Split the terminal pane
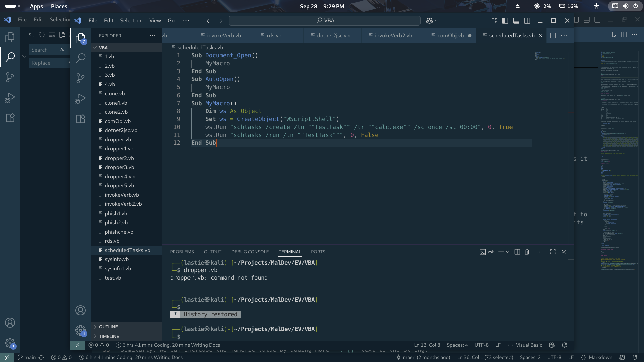The height and width of the screenshot is (362, 644). (517, 252)
